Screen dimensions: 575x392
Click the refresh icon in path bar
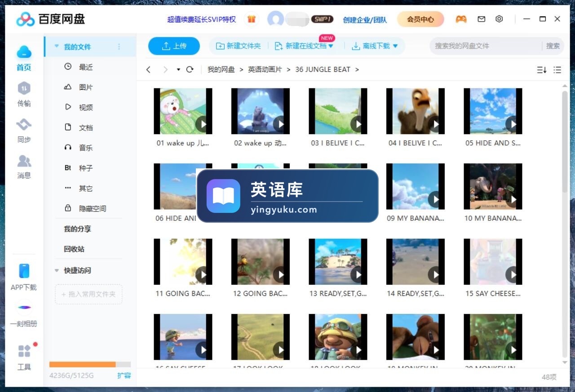tap(190, 70)
